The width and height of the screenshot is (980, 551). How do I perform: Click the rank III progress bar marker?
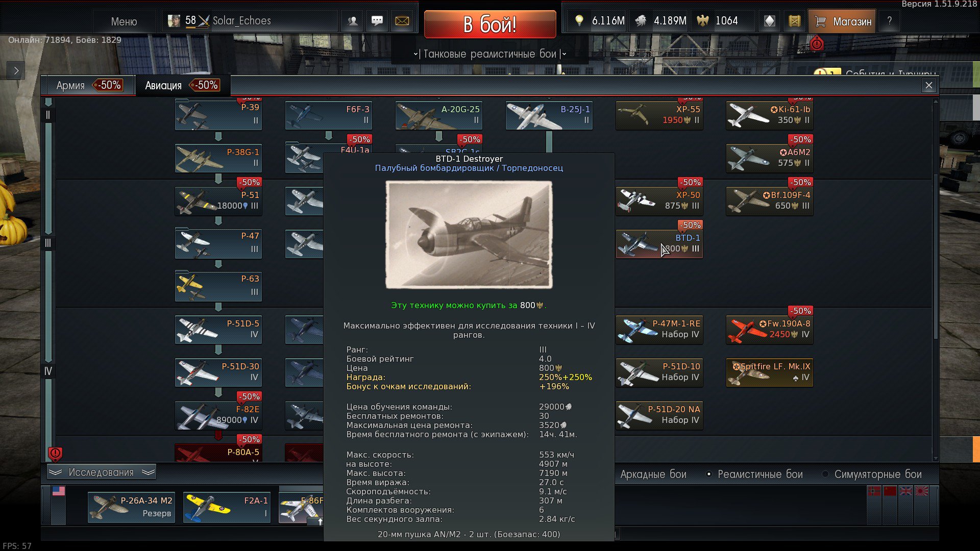point(48,243)
